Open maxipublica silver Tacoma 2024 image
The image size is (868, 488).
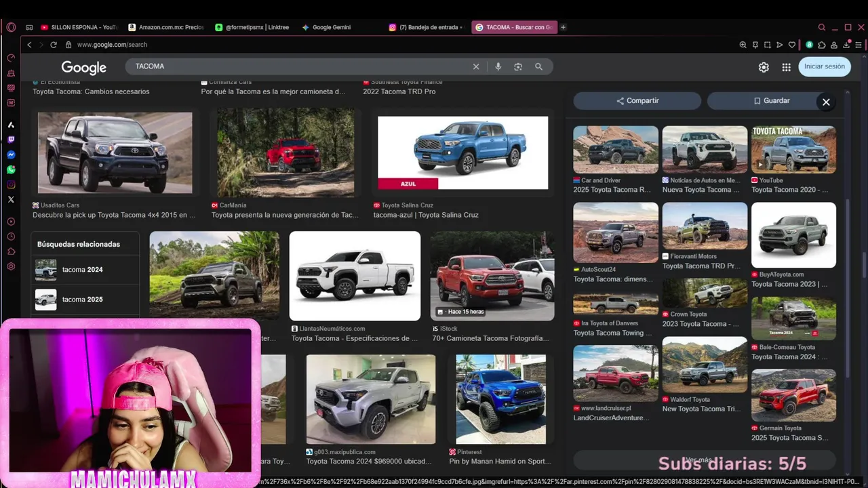click(x=371, y=399)
